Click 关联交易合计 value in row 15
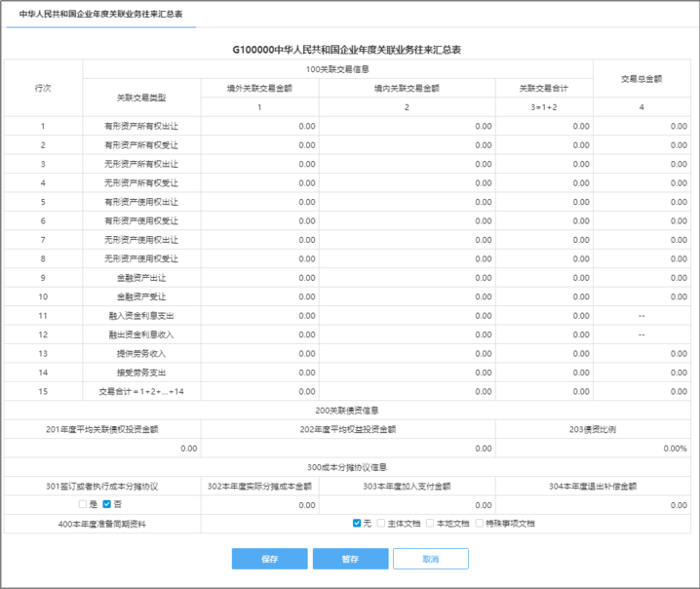The image size is (700, 589). (x=544, y=392)
